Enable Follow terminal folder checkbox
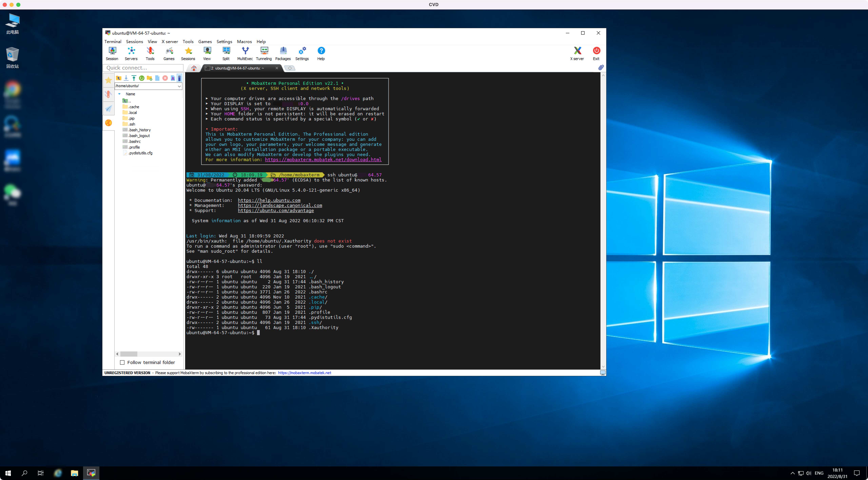868x480 pixels. tap(122, 362)
